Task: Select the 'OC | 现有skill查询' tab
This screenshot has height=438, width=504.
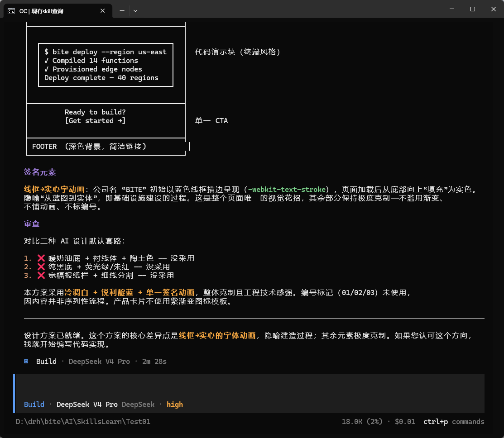Action: [x=58, y=11]
